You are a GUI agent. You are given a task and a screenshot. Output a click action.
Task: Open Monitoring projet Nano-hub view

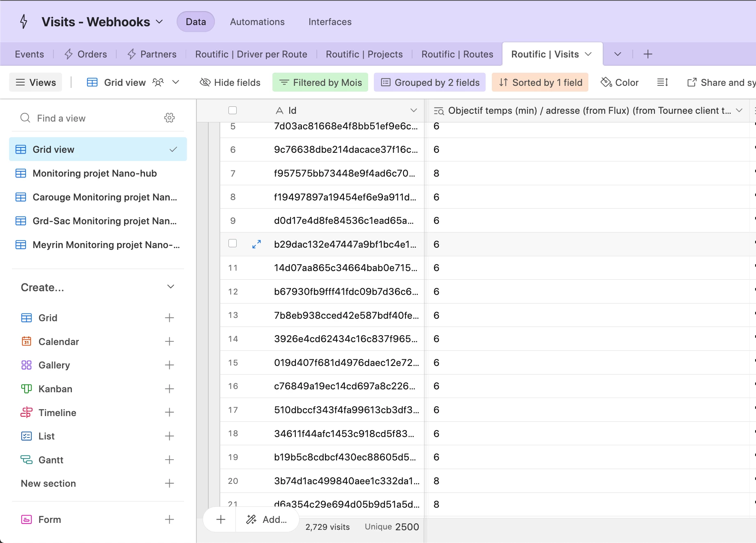tap(98, 173)
